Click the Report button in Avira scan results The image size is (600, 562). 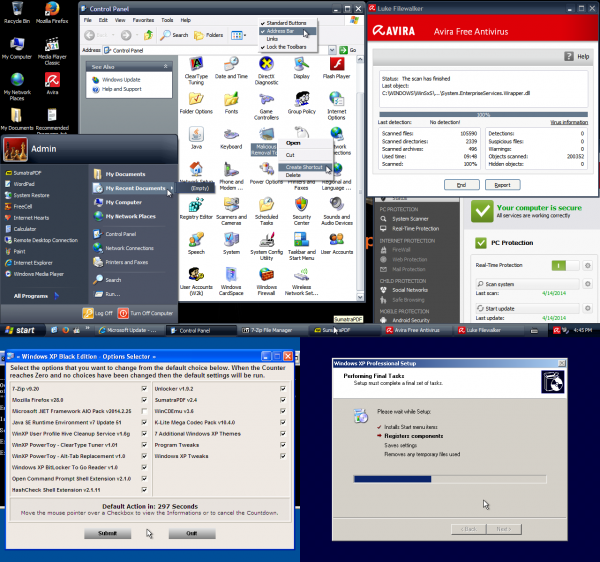click(x=503, y=185)
